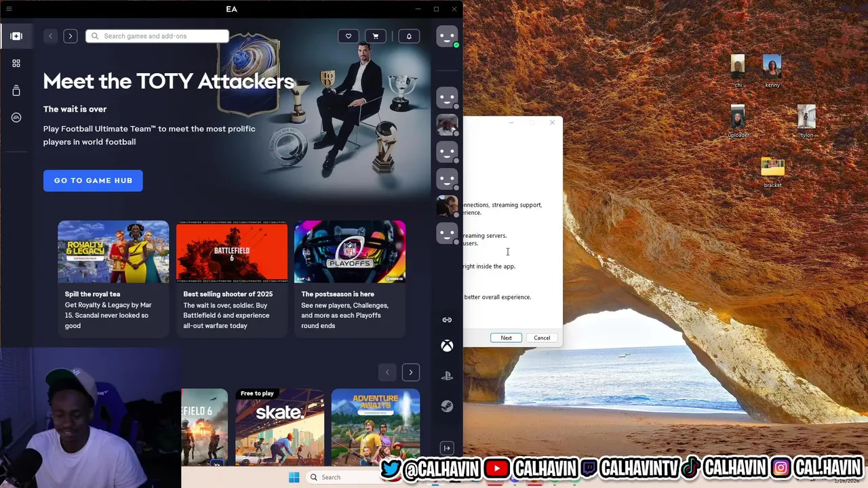The image size is (868, 488).
Task: Click the PlayStation icon in friends panel
Action: point(447,376)
